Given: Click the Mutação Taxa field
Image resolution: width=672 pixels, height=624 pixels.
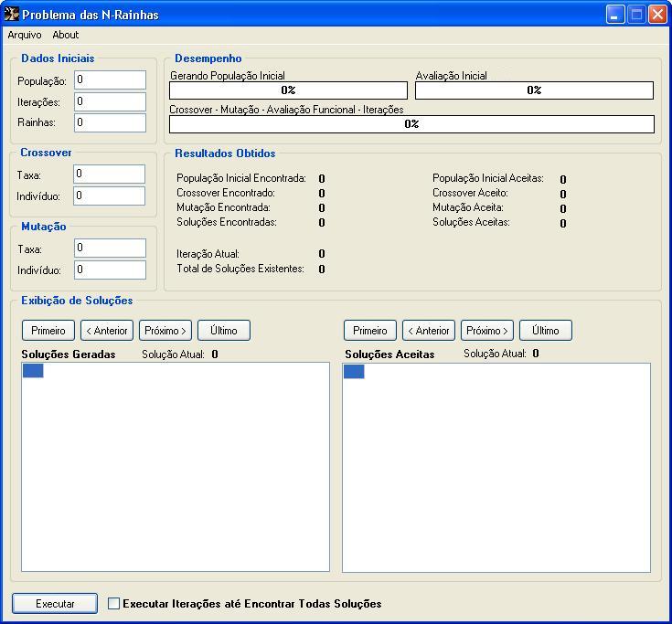Looking at the screenshot, I should [109, 248].
